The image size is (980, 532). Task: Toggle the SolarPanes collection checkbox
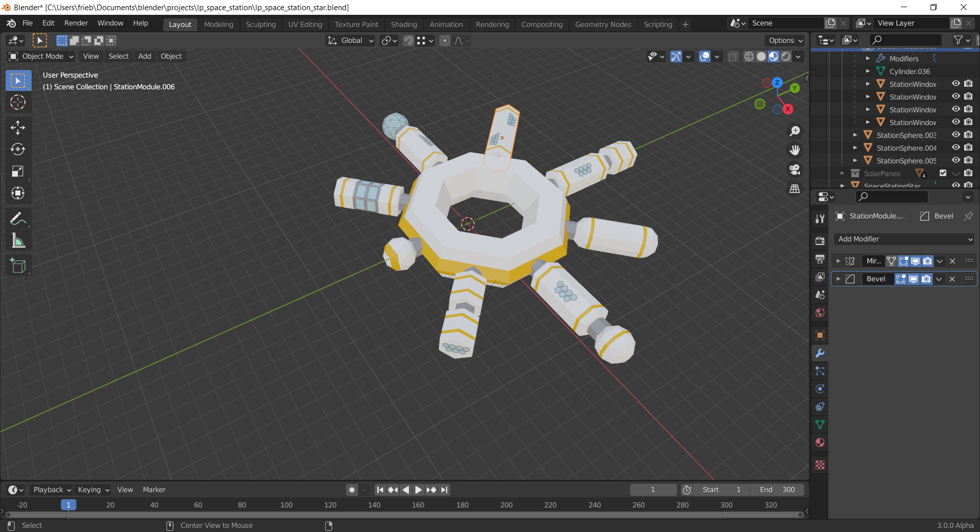[x=943, y=173]
